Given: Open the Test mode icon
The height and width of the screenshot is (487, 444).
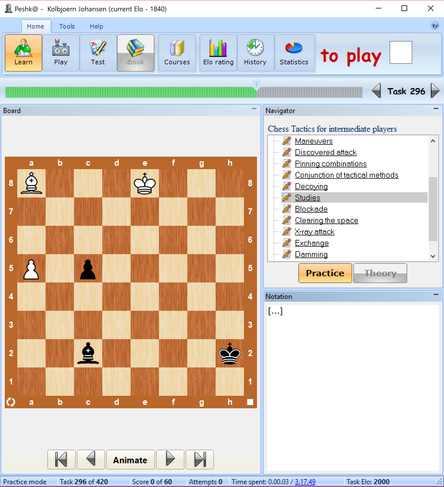Looking at the screenshot, I should pyautogui.click(x=98, y=53).
